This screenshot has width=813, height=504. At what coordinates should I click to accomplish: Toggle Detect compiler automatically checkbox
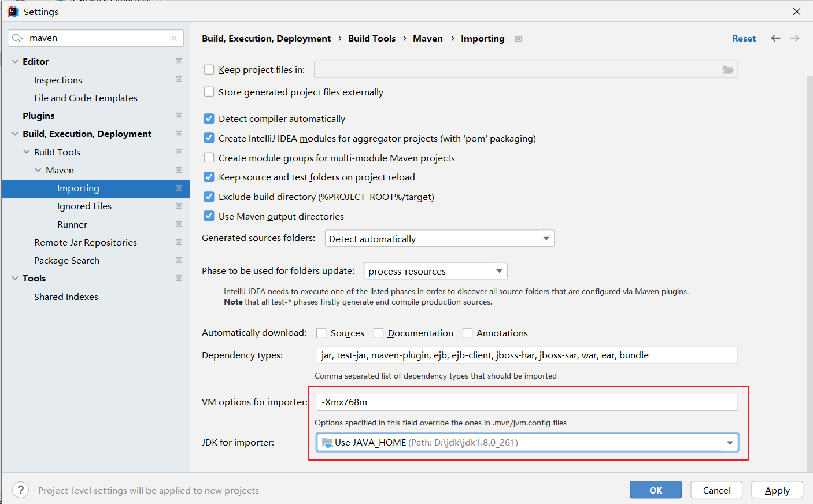click(x=209, y=118)
